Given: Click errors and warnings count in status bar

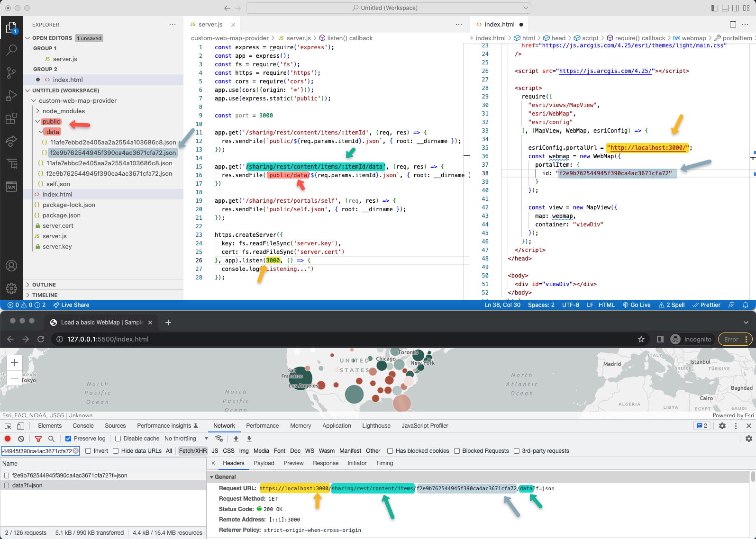Looking at the screenshot, I should coord(27,305).
